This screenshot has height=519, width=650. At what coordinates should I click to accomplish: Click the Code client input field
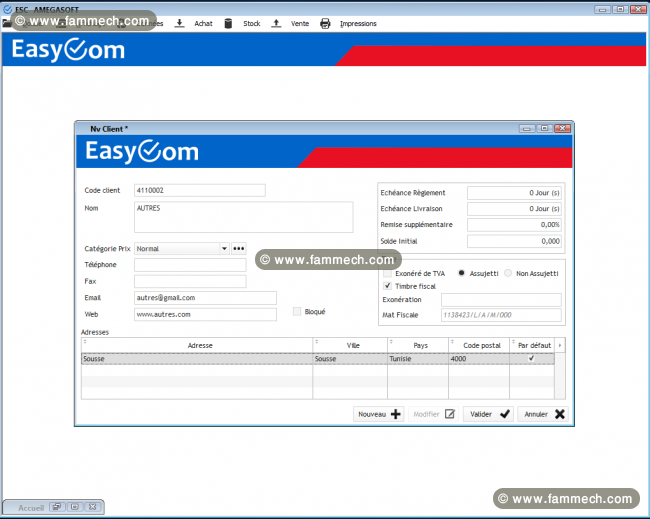click(200, 190)
